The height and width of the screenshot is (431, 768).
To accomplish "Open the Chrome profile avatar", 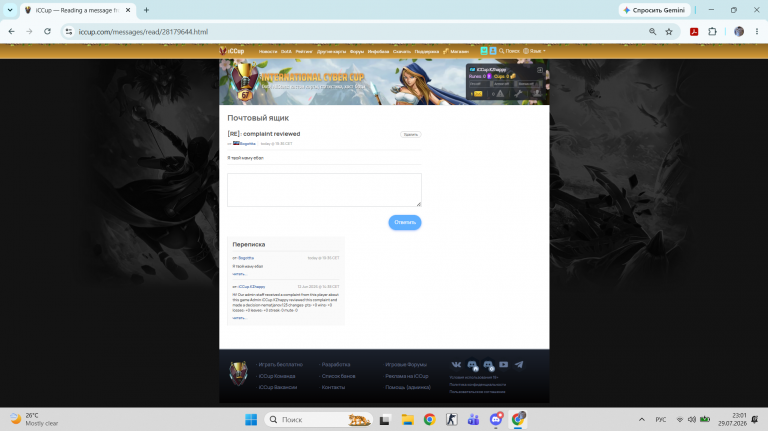I will point(739,31).
